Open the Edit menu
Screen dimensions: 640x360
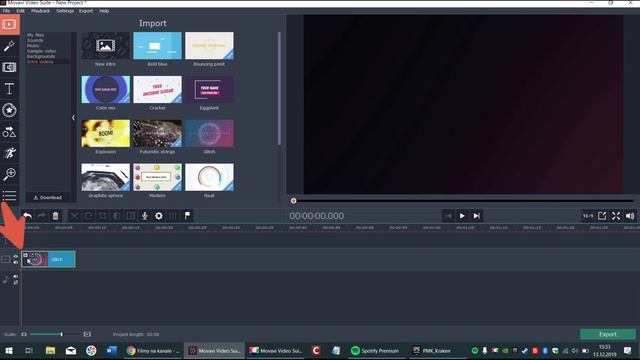(20, 11)
